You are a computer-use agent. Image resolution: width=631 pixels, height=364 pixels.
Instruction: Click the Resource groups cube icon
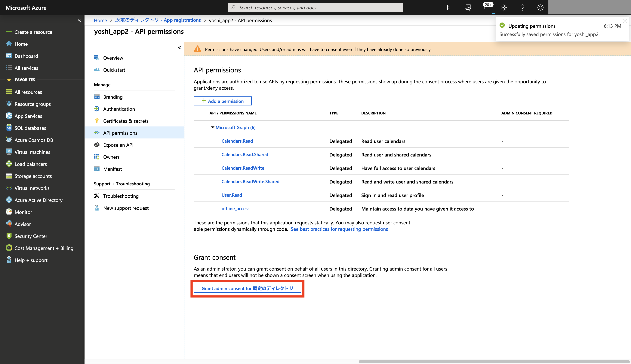click(x=9, y=104)
